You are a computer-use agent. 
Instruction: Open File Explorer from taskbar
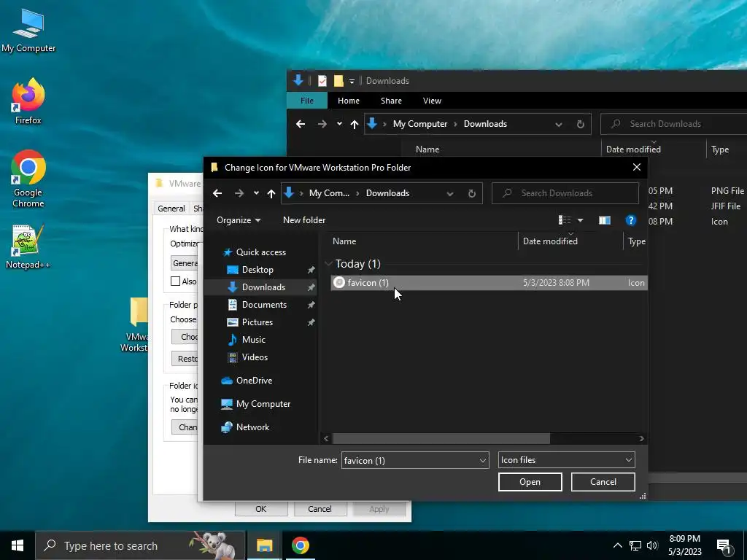[264, 545]
